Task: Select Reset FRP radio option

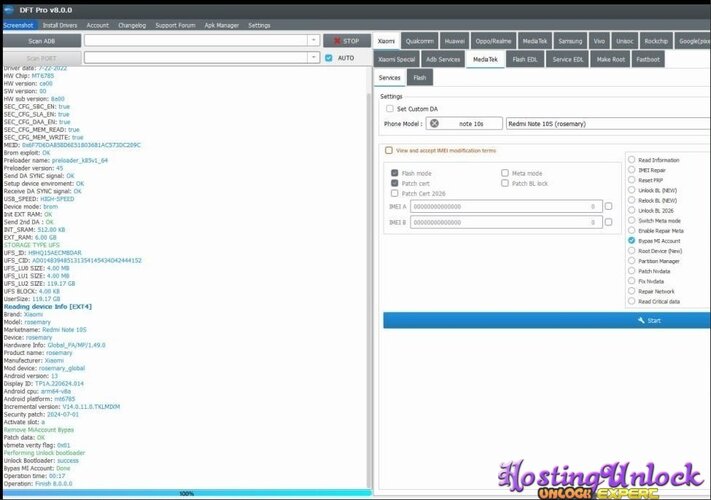Action: 631,180
